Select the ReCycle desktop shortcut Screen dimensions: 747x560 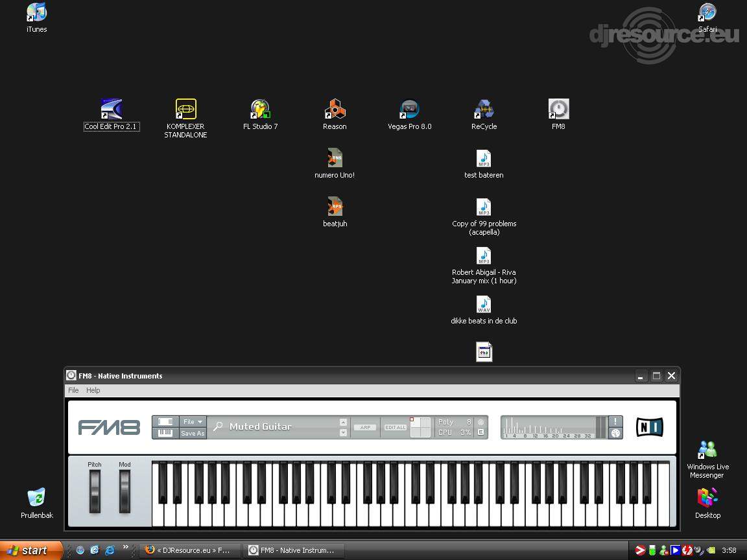pos(484,115)
